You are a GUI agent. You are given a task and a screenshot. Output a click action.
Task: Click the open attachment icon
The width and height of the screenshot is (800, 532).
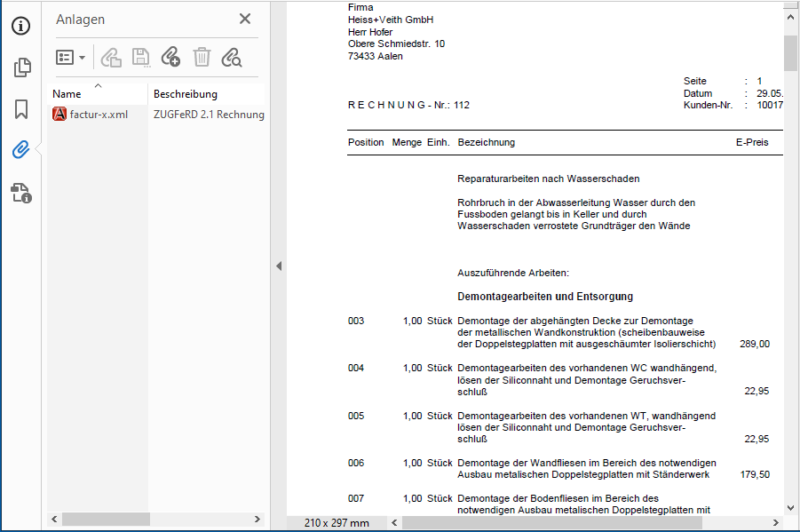110,58
